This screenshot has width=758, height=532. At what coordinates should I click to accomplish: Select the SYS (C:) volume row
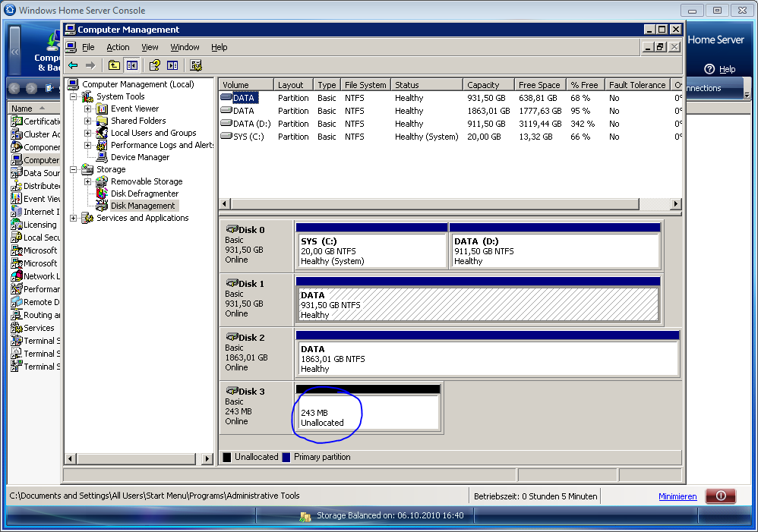point(248,137)
